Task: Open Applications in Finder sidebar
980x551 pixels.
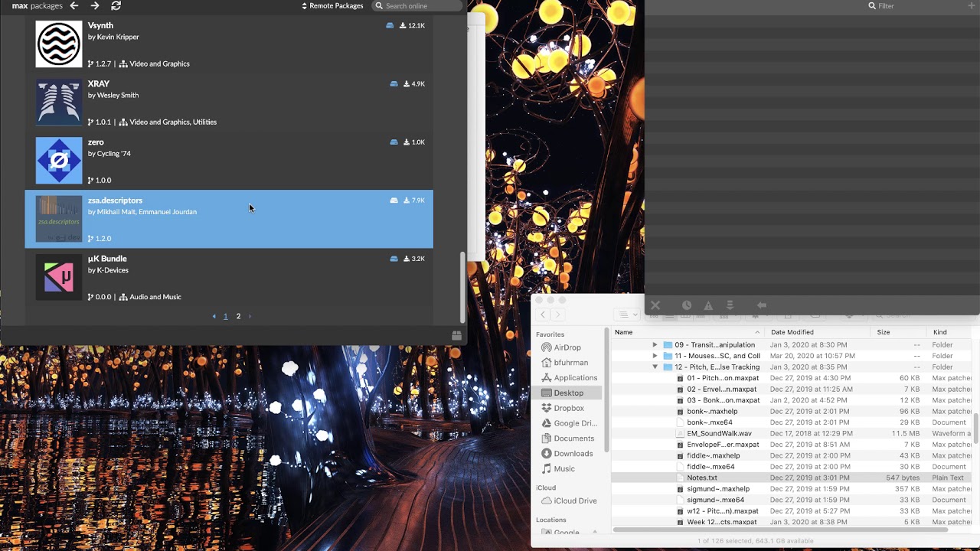Action: pyautogui.click(x=575, y=378)
